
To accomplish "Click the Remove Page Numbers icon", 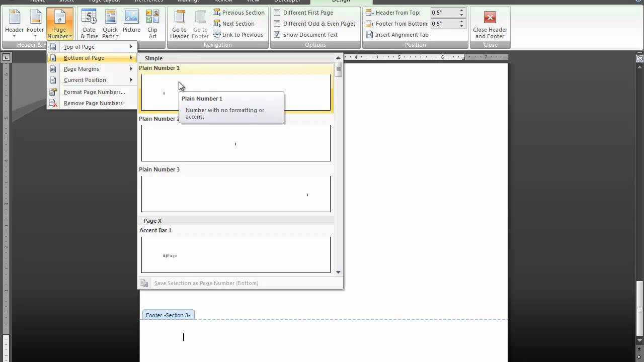I will 53,103.
